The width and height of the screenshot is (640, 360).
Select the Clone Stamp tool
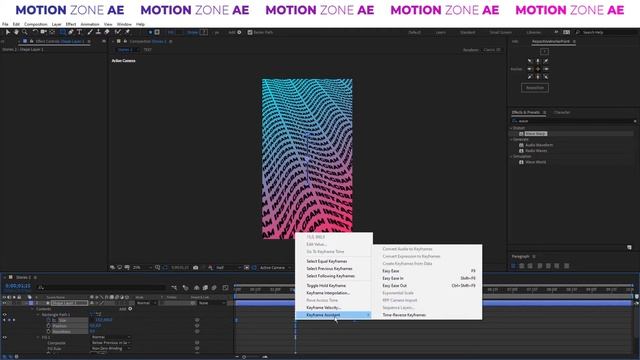(x=98, y=32)
